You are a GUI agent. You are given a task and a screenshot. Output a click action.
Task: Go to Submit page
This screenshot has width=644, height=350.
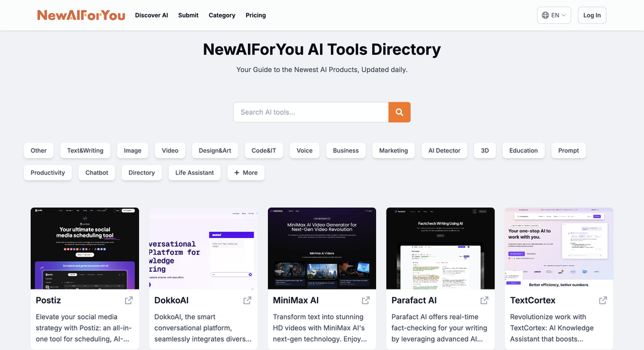coord(188,15)
